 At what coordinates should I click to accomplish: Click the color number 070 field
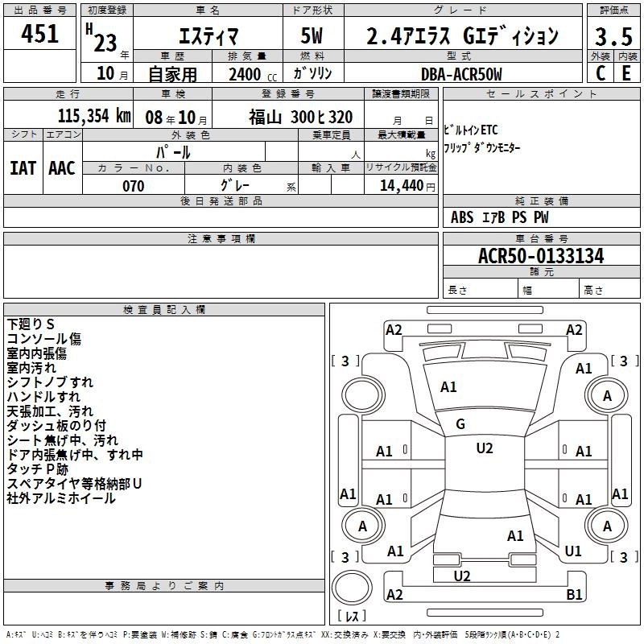[133, 186]
